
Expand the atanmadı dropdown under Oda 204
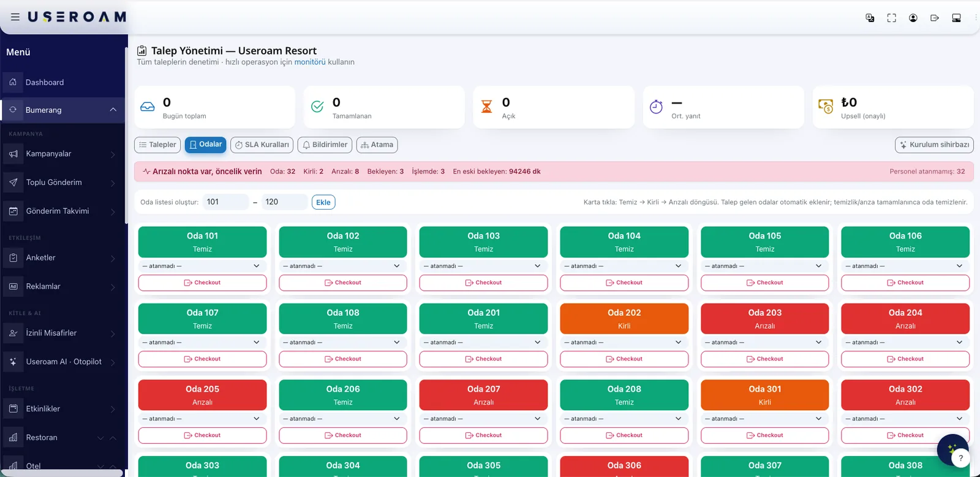[x=905, y=342]
